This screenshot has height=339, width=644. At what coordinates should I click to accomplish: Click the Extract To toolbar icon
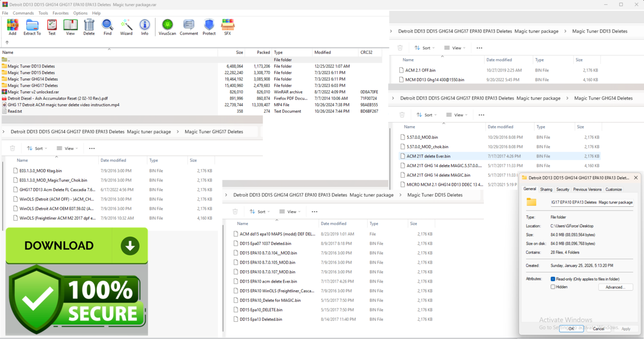tap(32, 26)
